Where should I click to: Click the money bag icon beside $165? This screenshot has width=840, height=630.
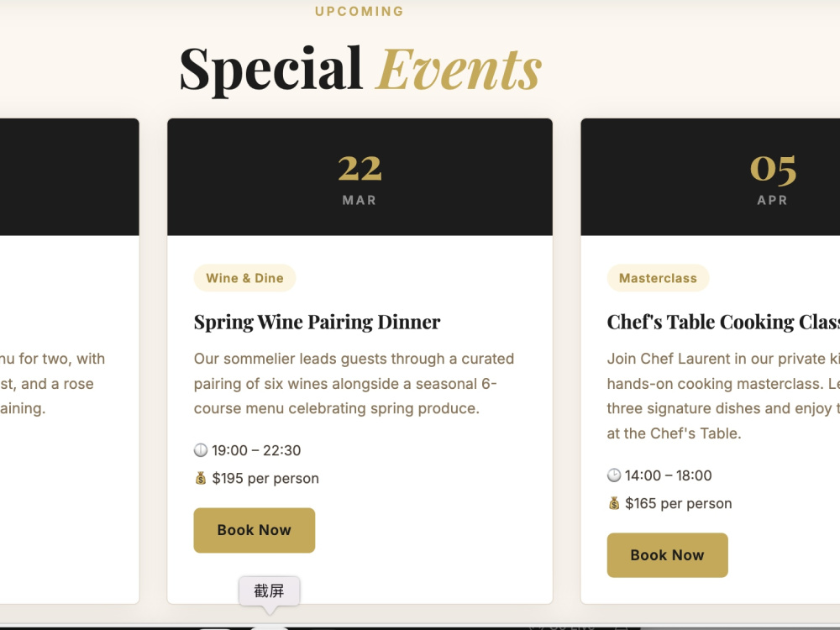click(614, 503)
